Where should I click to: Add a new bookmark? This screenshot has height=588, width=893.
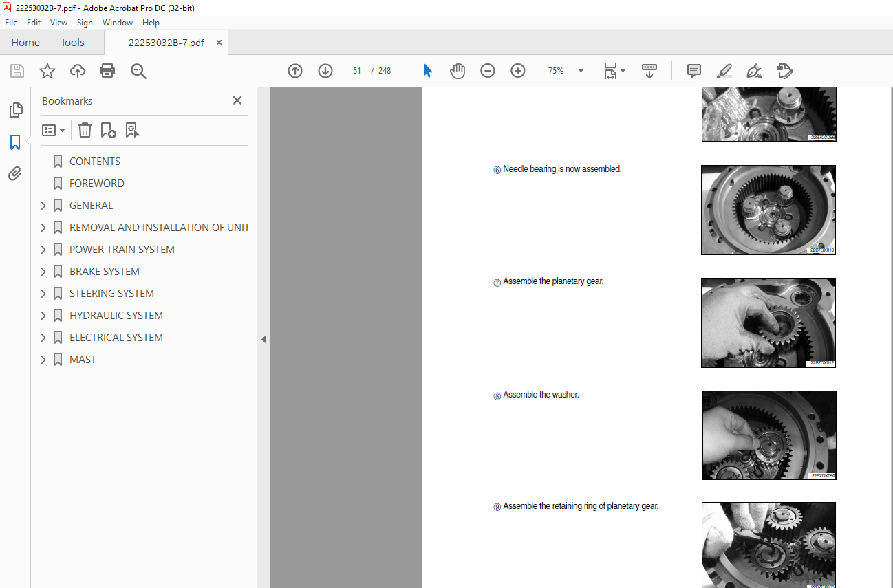108,130
